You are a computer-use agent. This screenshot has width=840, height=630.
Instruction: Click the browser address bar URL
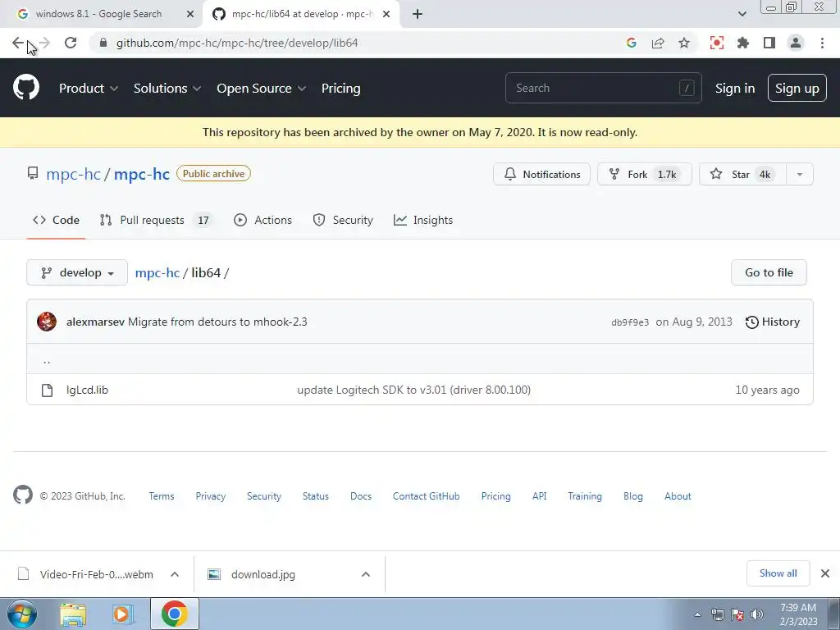237,43
